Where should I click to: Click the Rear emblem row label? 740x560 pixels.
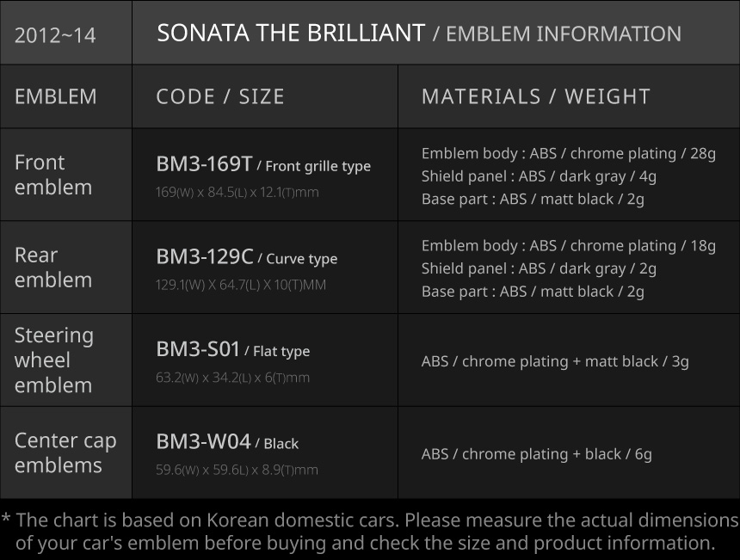tap(53, 268)
